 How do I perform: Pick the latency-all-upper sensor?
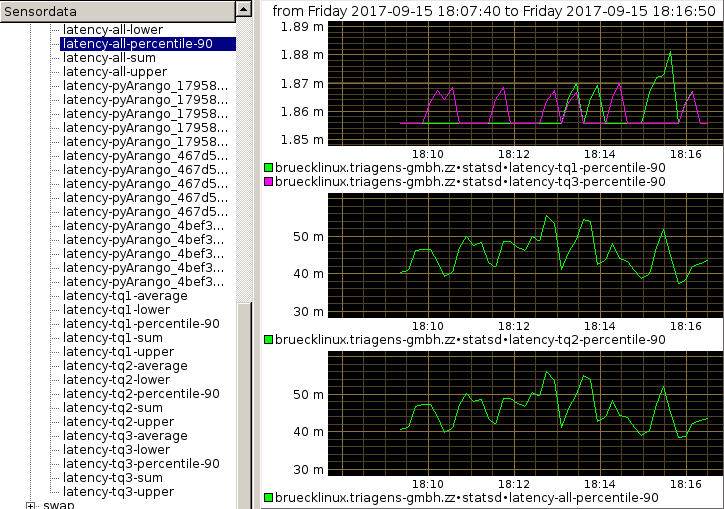114,72
